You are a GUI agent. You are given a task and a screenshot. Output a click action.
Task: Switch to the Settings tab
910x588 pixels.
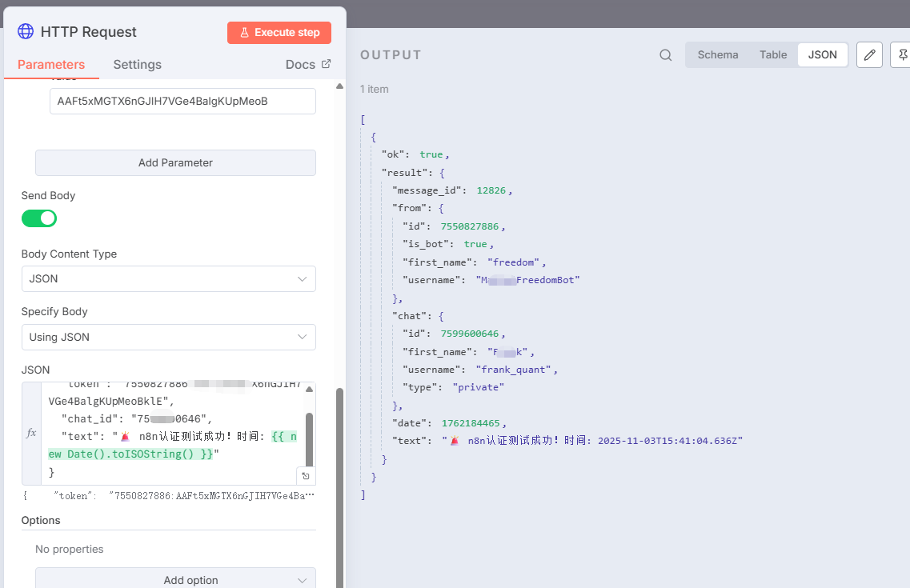click(x=137, y=65)
